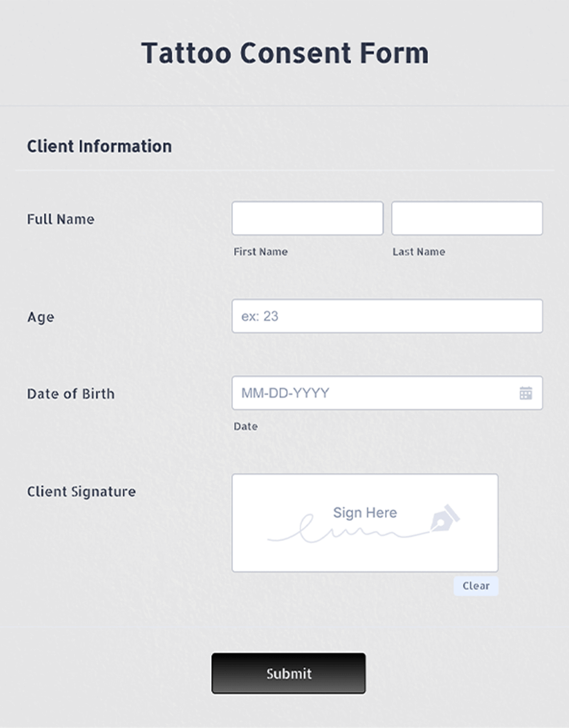The image size is (569, 728).
Task: Click the Client Signature label
Action: point(81,492)
